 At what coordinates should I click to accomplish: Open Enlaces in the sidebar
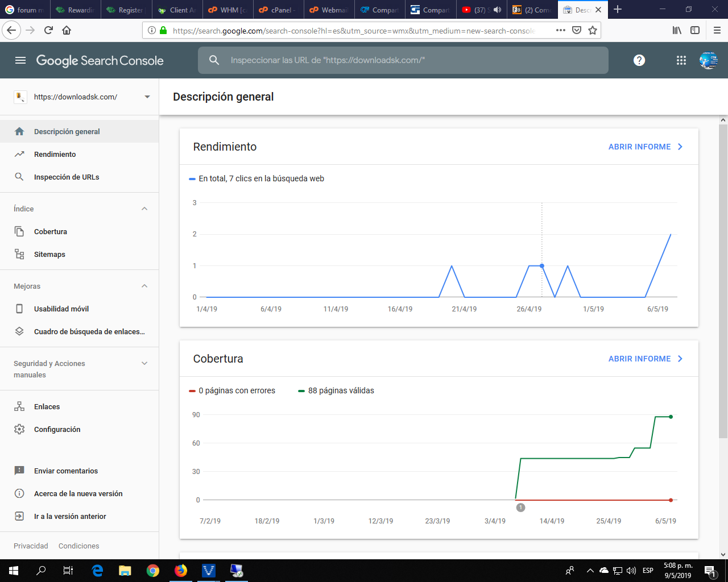(80, 406)
